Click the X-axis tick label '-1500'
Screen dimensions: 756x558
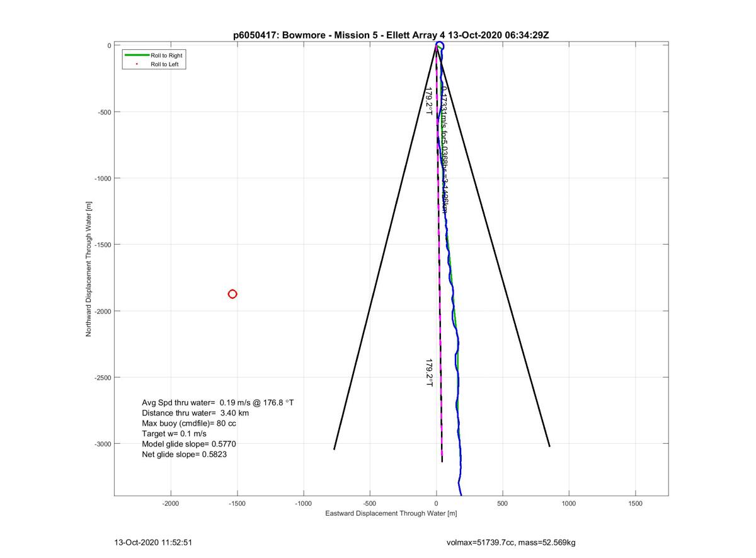click(x=237, y=504)
